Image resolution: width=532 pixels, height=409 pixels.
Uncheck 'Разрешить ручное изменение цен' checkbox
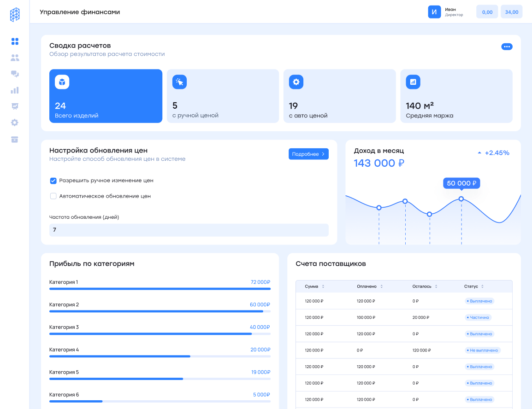(53, 181)
